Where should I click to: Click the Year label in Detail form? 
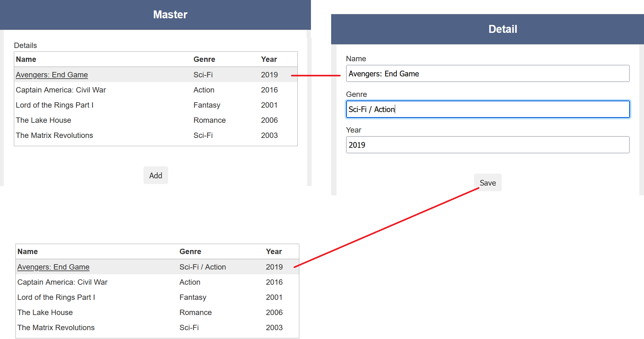(354, 130)
